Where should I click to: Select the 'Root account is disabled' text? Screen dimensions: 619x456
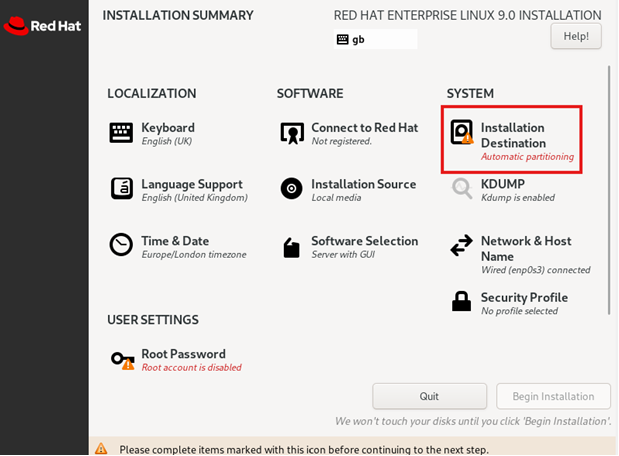[191, 368]
